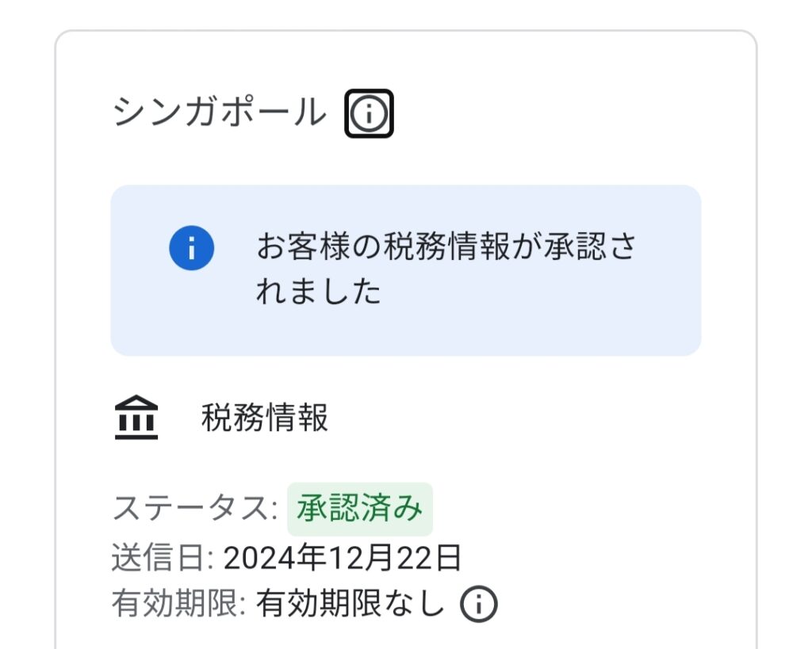The image size is (812, 649).
Task: Click the 税務情報 section title
Action: [x=265, y=417]
